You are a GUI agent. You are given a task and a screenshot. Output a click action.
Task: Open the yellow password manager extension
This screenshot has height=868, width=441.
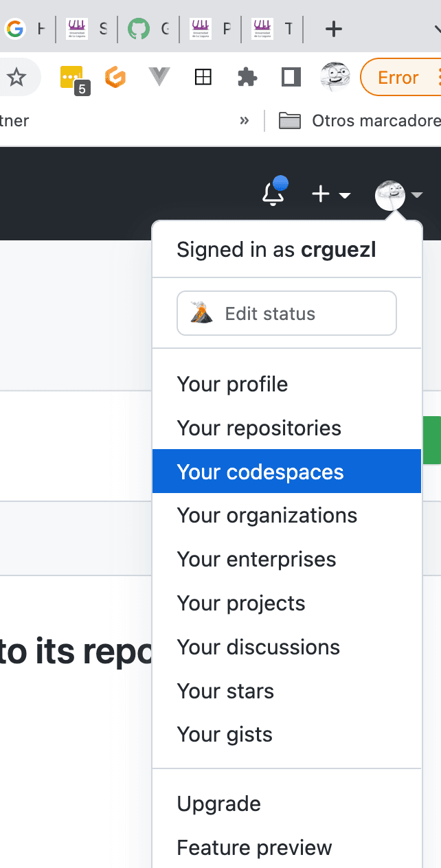click(x=71, y=78)
